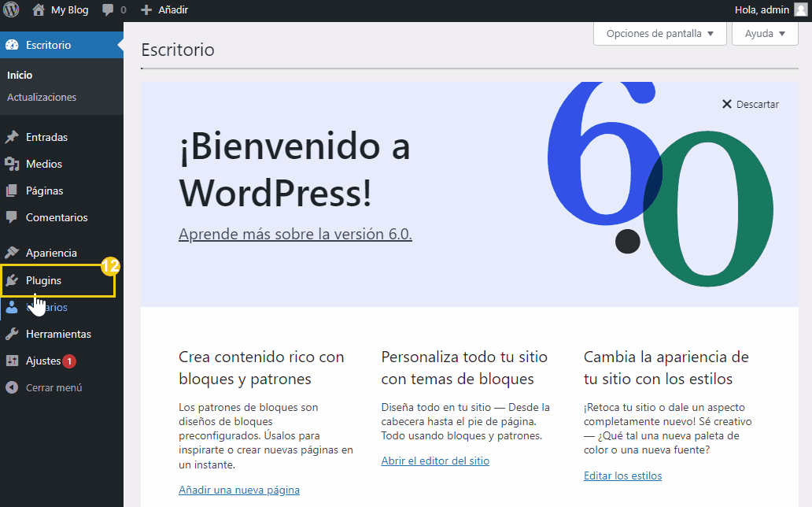Click the Entradas pushpin icon
812x507 pixels.
(x=12, y=137)
